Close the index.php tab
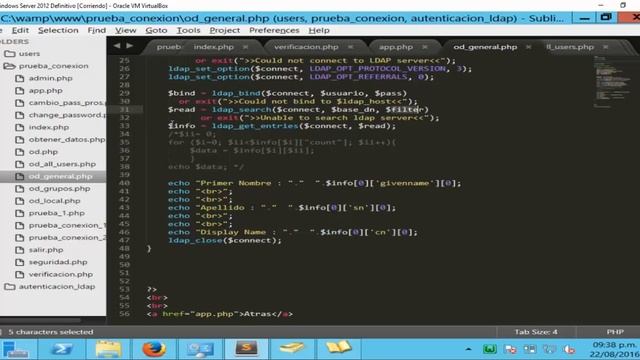The image size is (640, 360). [245, 47]
